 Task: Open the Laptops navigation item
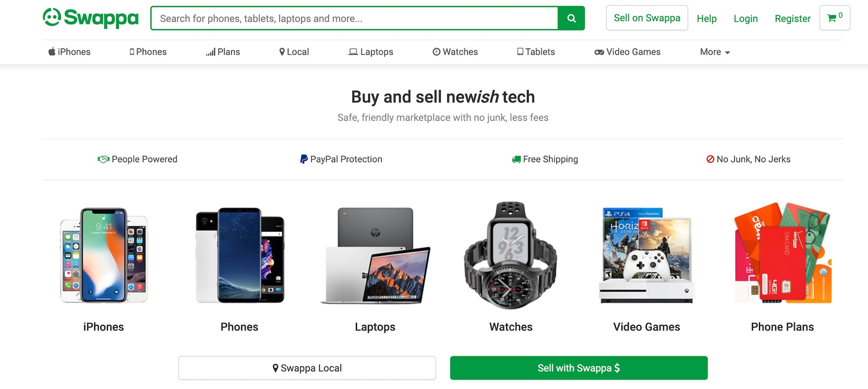click(x=371, y=52)
